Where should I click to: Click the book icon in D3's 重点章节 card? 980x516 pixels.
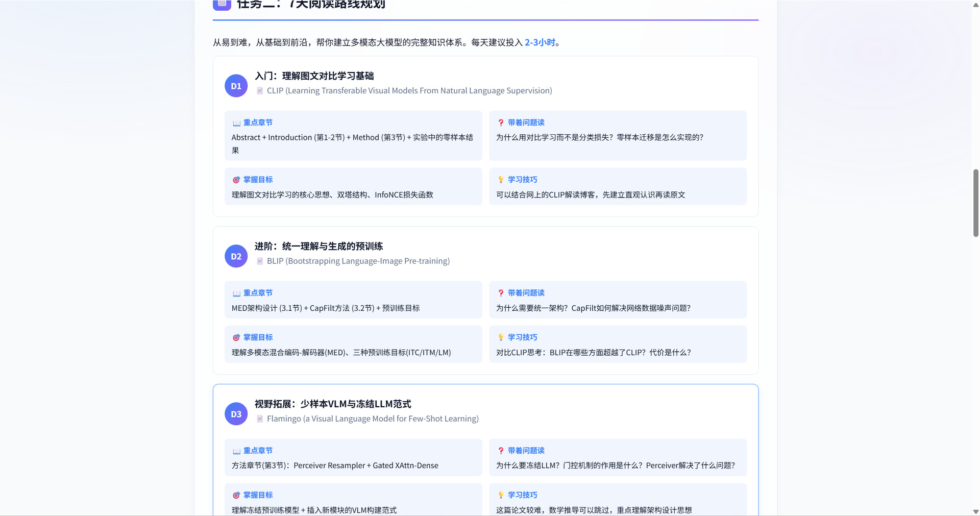(236, 451)
